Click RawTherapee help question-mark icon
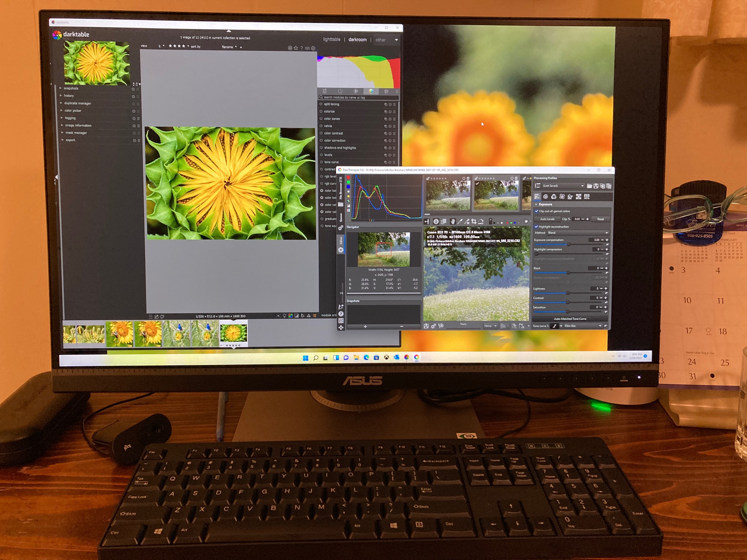 click(x=341, y=314)
